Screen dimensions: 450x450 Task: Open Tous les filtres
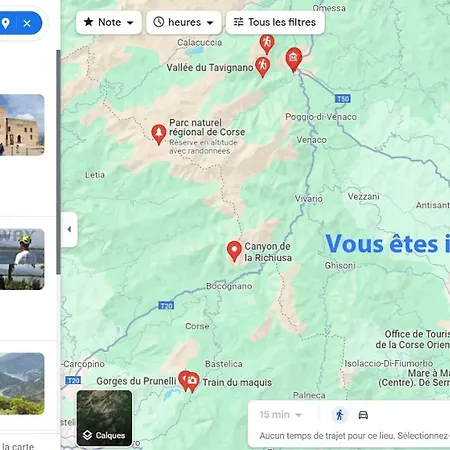(x=275, y=22)
